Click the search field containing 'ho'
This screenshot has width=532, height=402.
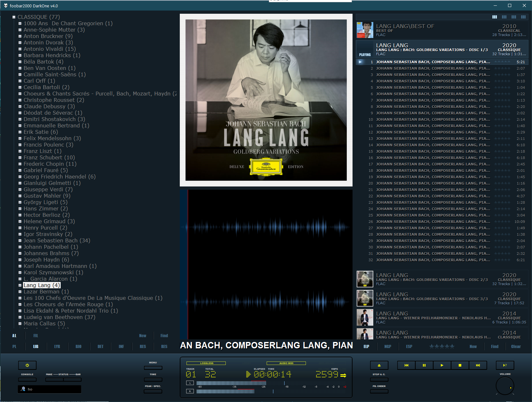(49, 389)
